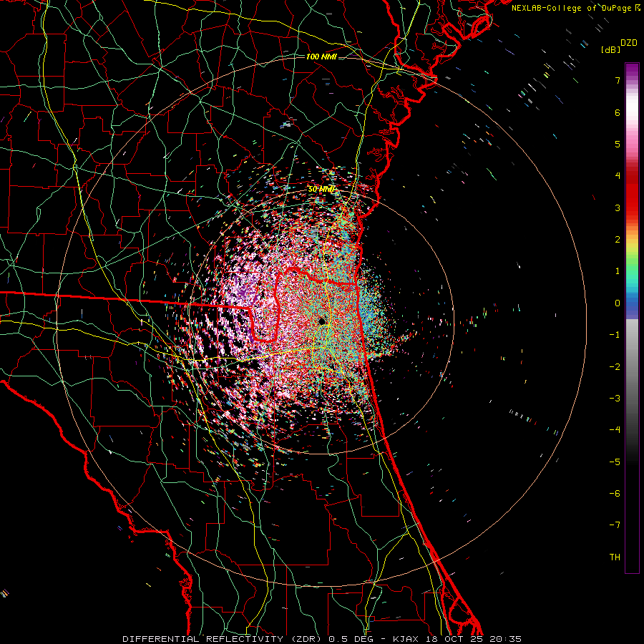Click the TH threshold label
Screen dimensions: 644x644
[x=615, y=557]
